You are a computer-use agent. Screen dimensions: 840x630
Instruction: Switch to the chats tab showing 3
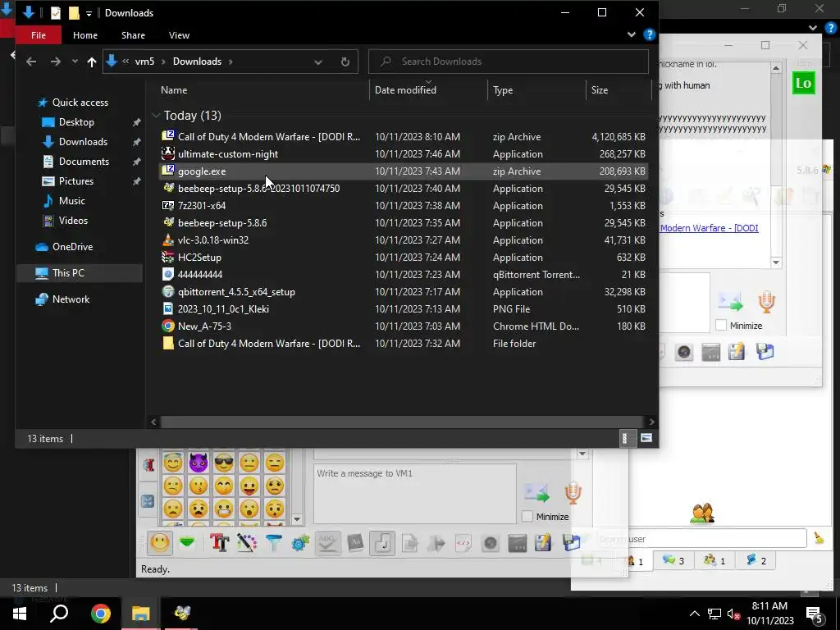[x=673, y=560]
